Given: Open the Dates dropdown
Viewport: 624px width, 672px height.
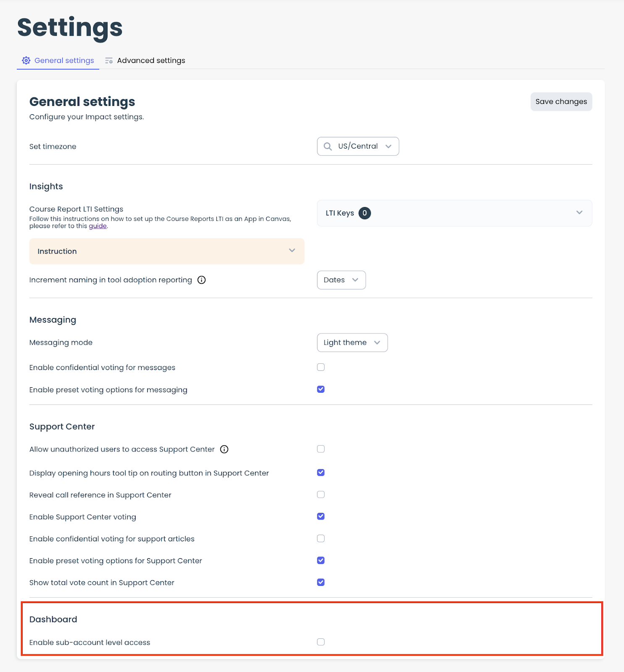Looking at the screenshot, I should point(341,280).
